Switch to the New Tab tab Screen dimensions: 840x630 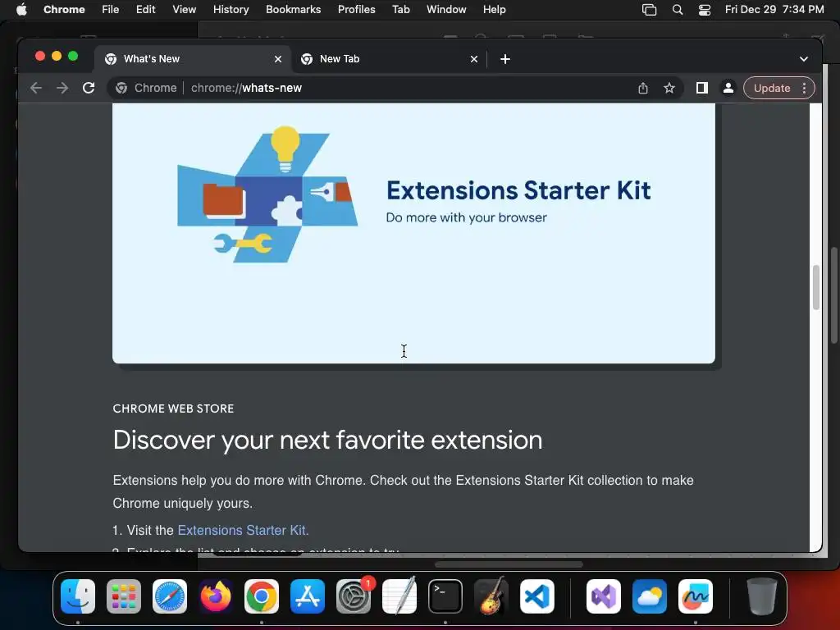[x=390, y=59]
